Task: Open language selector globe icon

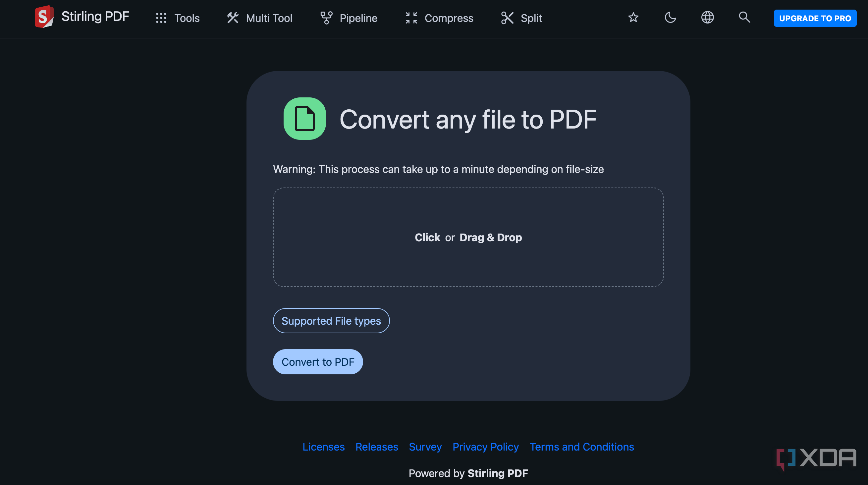Action: (x=707, y=18)
